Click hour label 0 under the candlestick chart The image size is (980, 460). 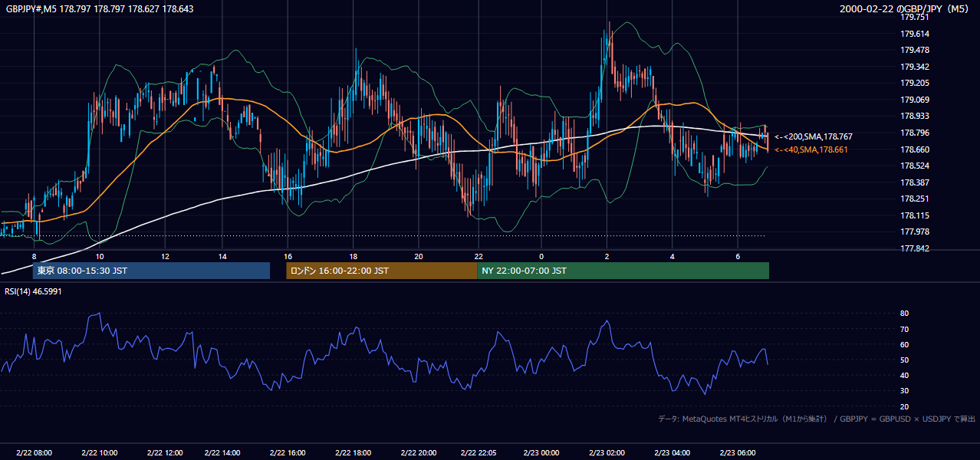coord(541,256)
